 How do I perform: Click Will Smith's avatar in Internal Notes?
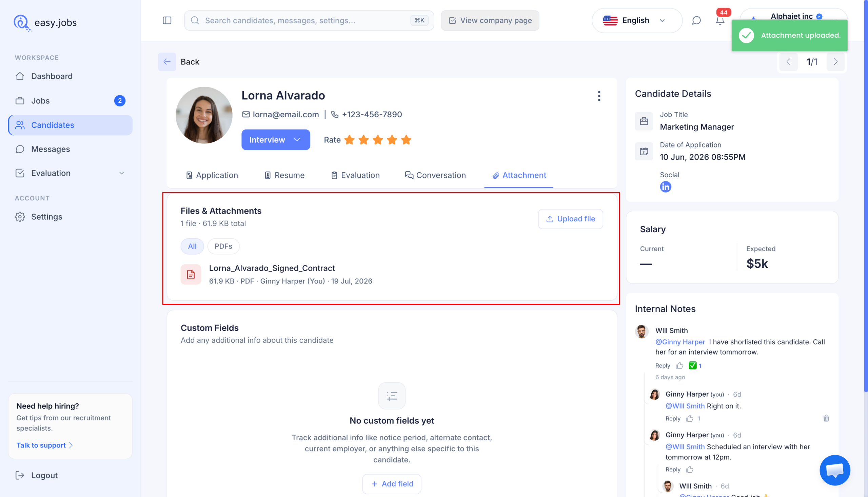click(642, 332)
